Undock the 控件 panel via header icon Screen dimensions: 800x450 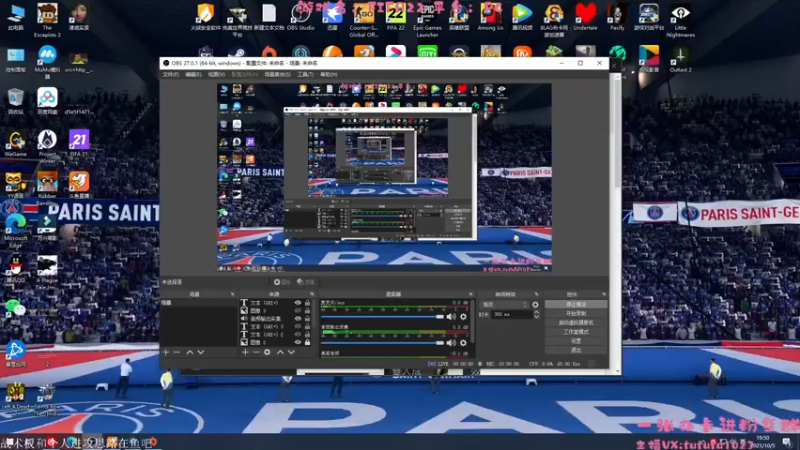tap(604, 294)
